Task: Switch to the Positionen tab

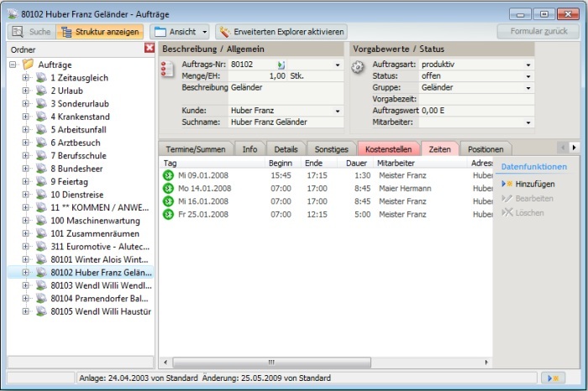Action: [486, 149]
